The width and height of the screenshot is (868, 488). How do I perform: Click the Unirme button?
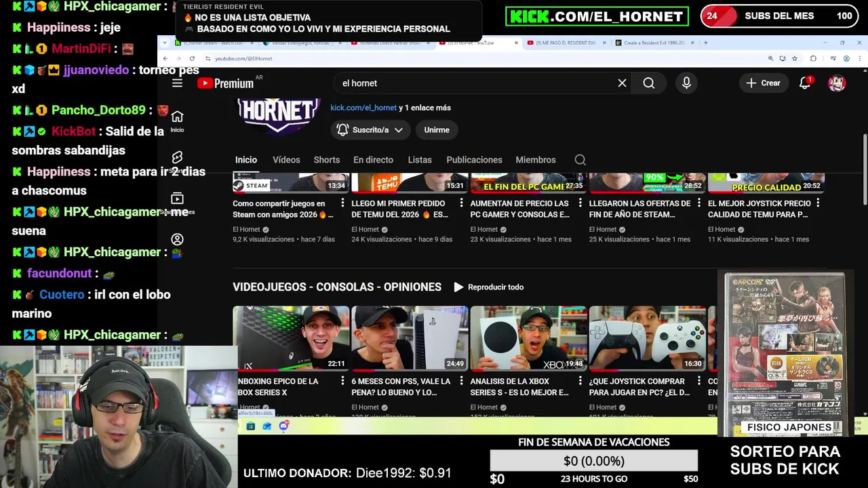(x=437, y=129)
